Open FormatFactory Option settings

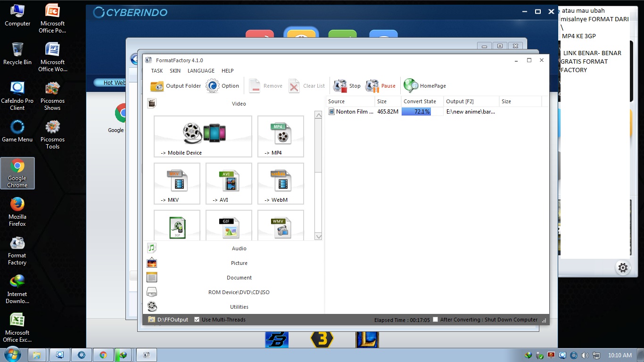coord(223,86)
